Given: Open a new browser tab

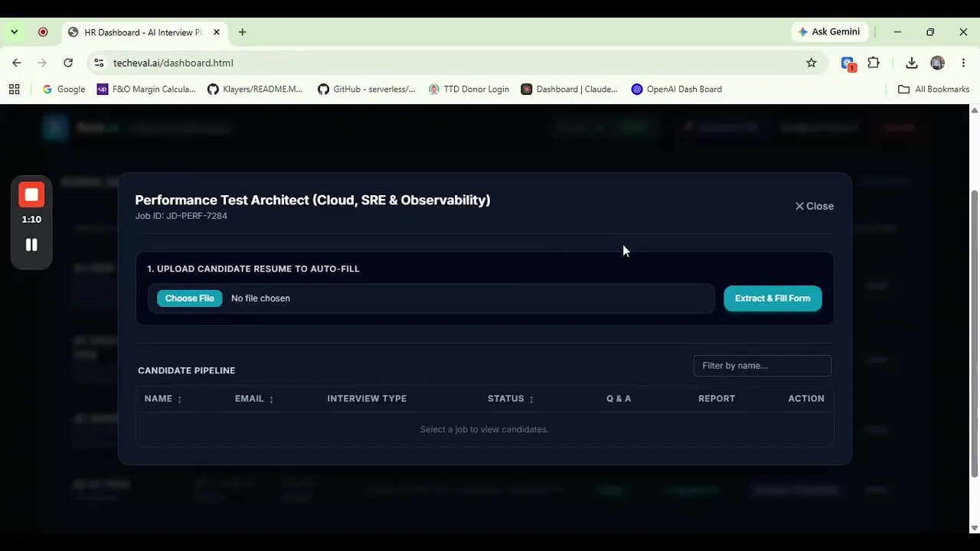Looking at the screenshot, I should 243,32.
